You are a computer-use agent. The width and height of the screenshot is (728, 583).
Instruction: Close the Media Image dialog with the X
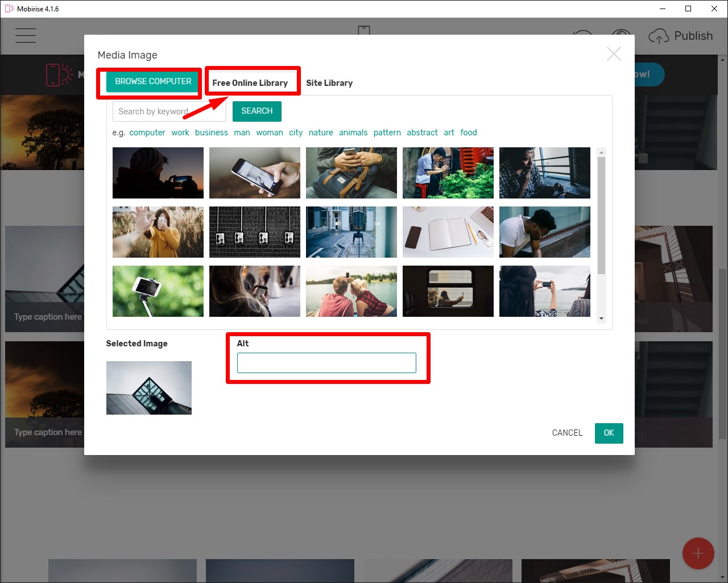[x=614, y=53]
